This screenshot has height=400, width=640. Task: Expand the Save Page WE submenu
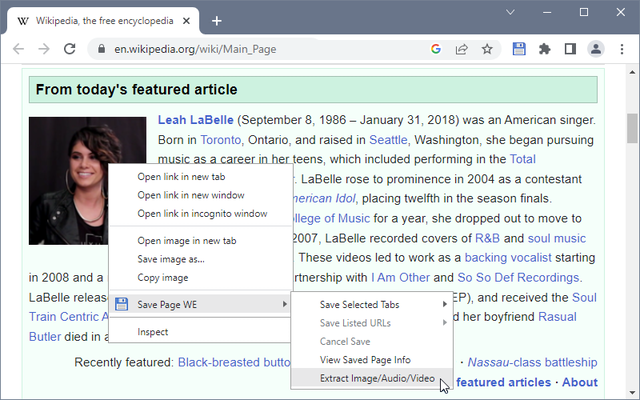pyautogui.click(x=200, y=304)
